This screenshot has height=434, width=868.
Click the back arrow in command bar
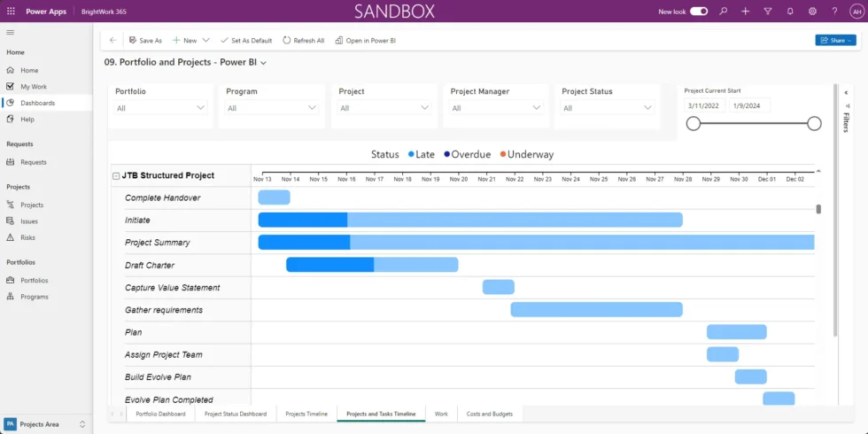tap(112, 40)
